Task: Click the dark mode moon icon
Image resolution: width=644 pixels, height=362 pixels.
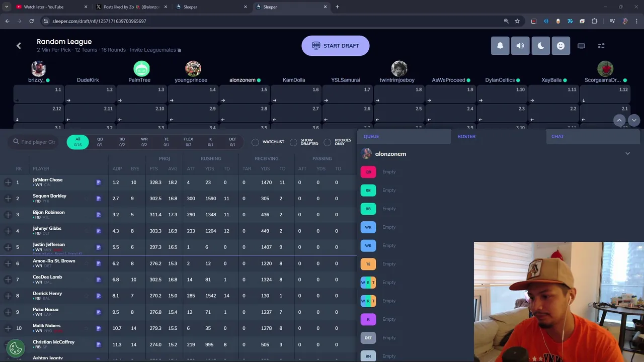Action: click(540, 46)
